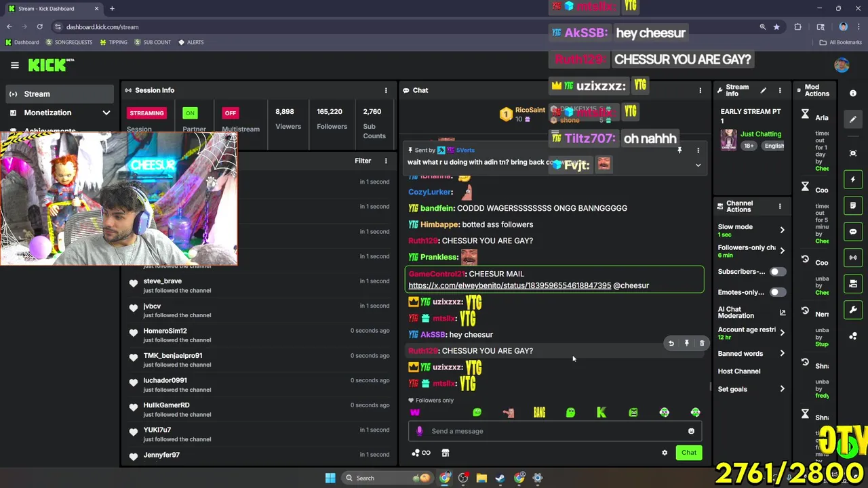Open pinned message three-dot options
868x488 pixels.
click(698, 150)
